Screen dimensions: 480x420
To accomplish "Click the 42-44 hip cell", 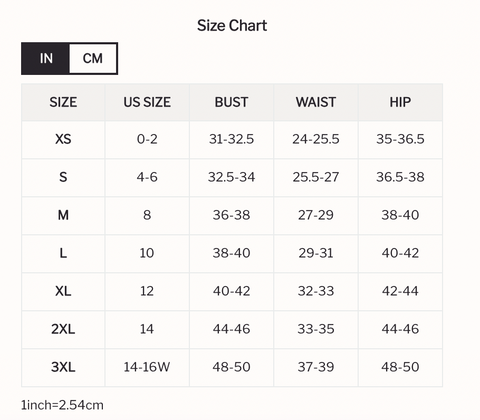I will point(400,291).
